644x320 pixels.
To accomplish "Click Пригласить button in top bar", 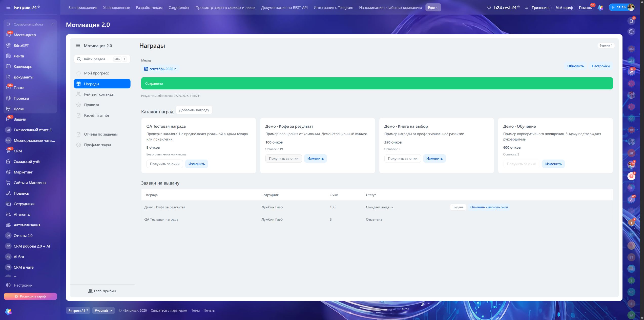I will click(x=540, y=8).
